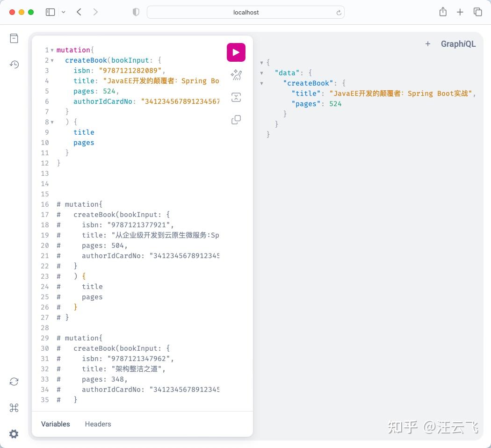The width and height of the screenshot is (491, 448).
Task: Add a new query tab with the plus button
Action: (428, 43)
